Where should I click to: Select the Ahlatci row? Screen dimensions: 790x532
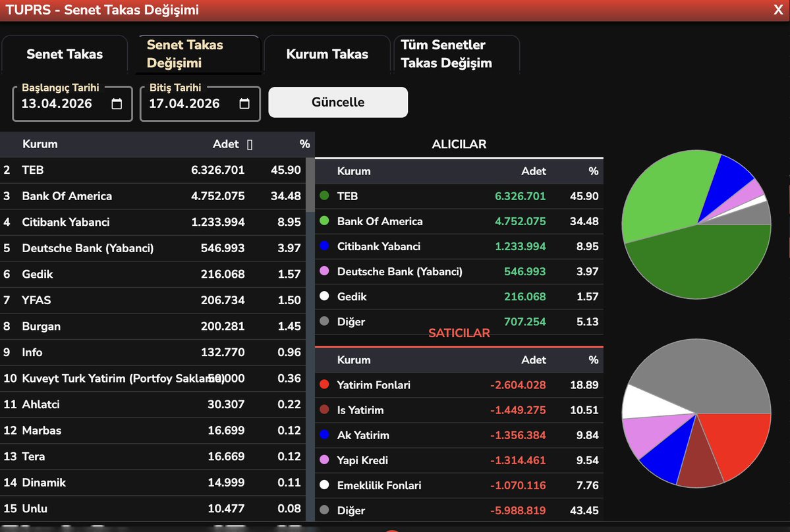coord(153,405)
